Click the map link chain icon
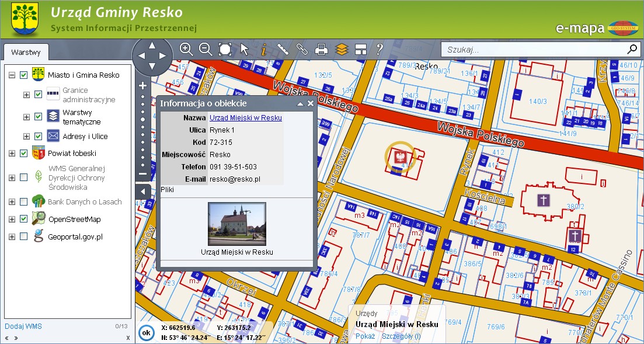This screenshot has width=644, height=344. (x=302, y=49)
